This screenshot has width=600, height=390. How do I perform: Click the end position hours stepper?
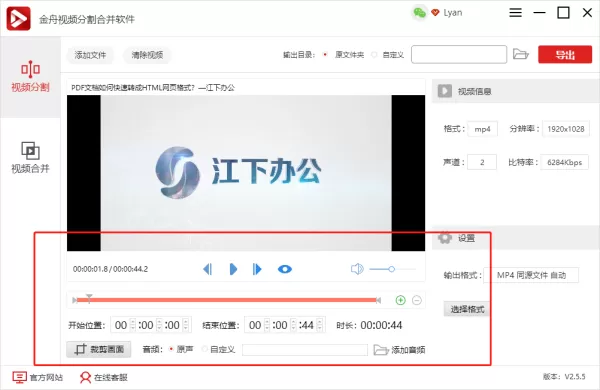(x=267, y=325)
